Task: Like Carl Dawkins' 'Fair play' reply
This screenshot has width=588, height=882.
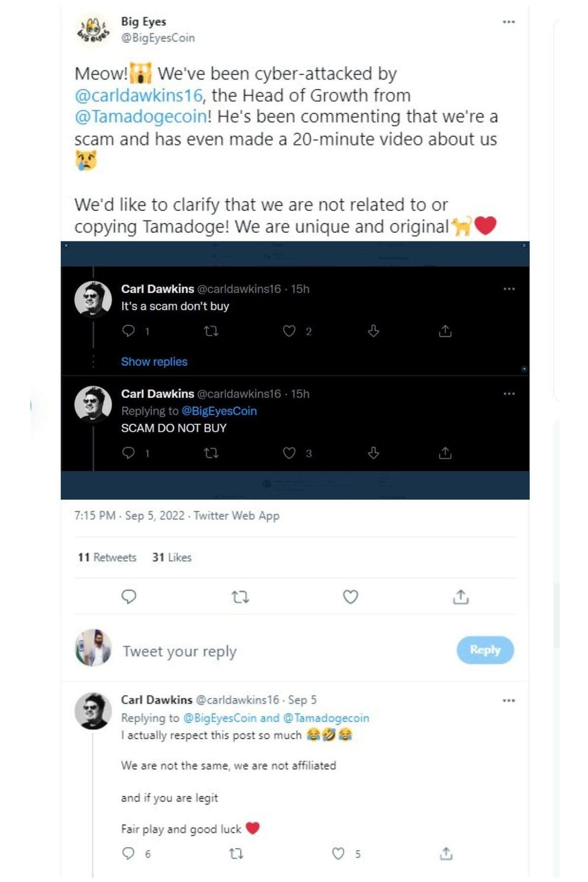Action: tap(338, 854)
